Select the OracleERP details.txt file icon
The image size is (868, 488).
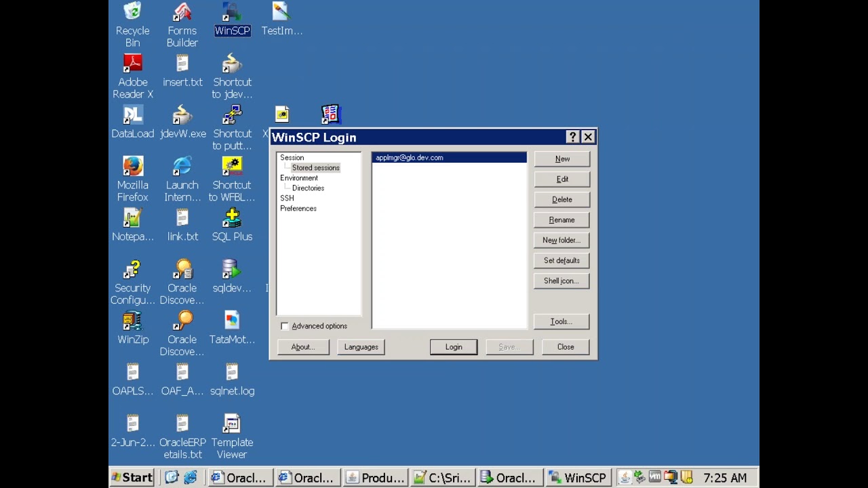[182, 436]
